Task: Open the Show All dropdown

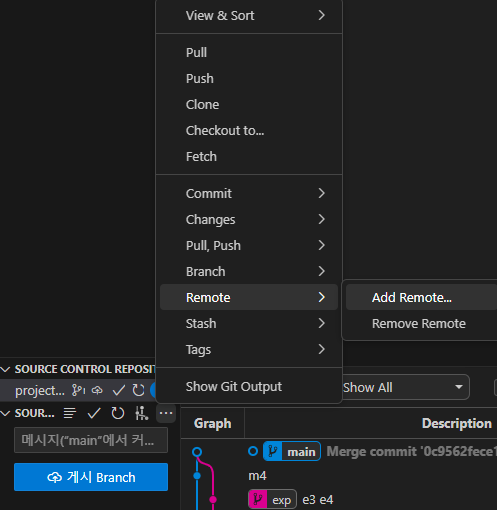Action: click(x=406, y=387)
